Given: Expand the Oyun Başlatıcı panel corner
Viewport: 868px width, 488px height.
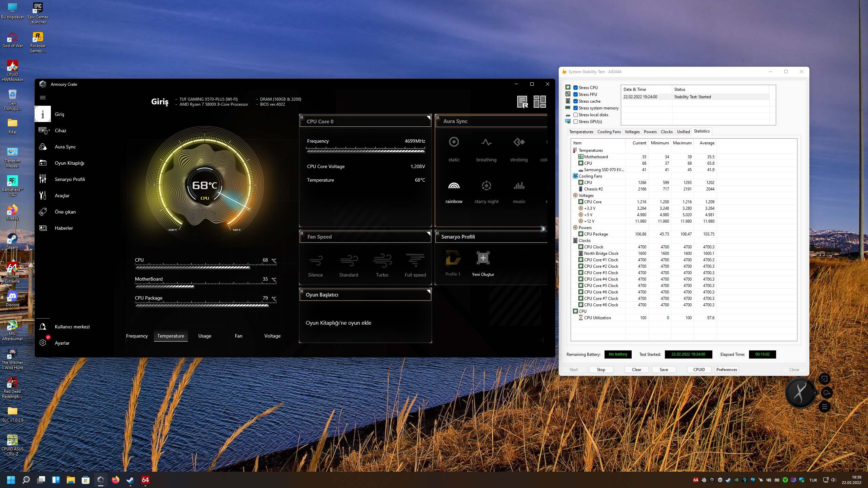Looking at the screenshot, I should [x=429, y=291].
